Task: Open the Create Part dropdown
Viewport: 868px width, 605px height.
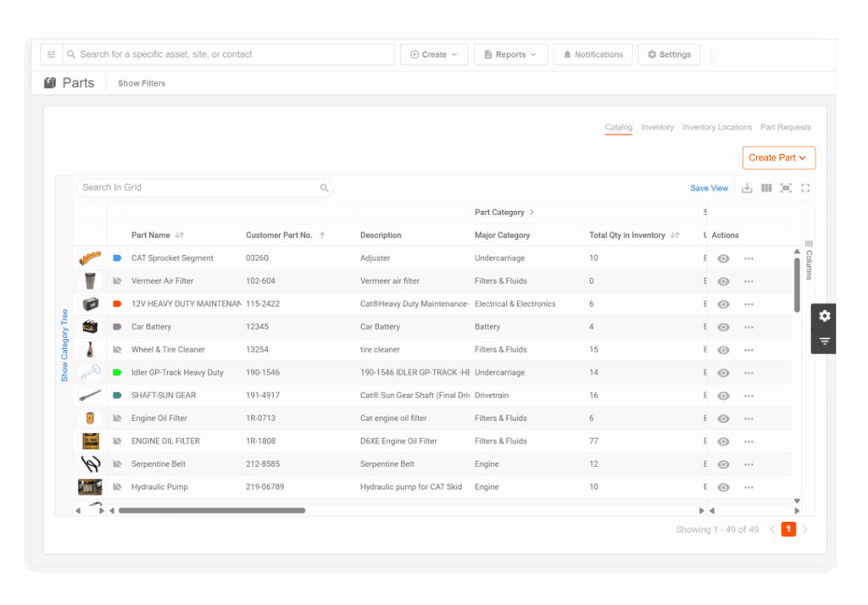Action: pyautogui.click(x=778, y=158)
